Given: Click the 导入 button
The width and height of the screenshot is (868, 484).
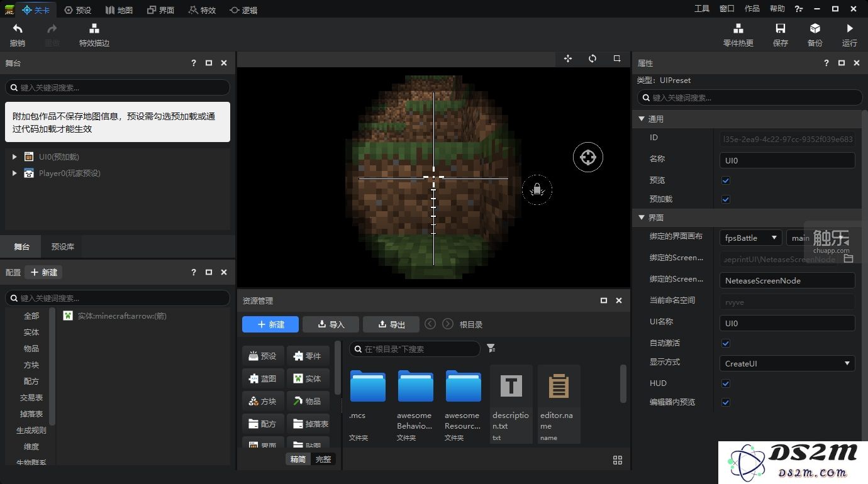Looking at the screenshot, I should tap(331, 324).
